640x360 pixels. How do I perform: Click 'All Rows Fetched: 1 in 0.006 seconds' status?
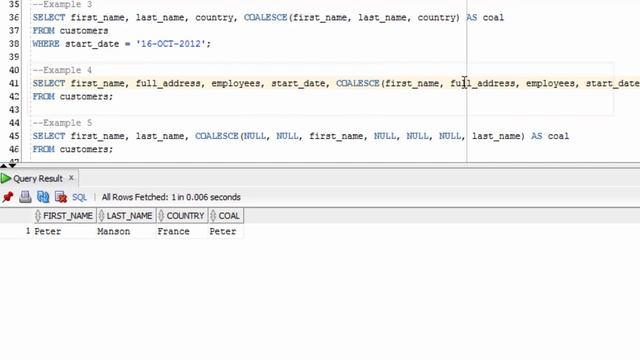[171, 197]
